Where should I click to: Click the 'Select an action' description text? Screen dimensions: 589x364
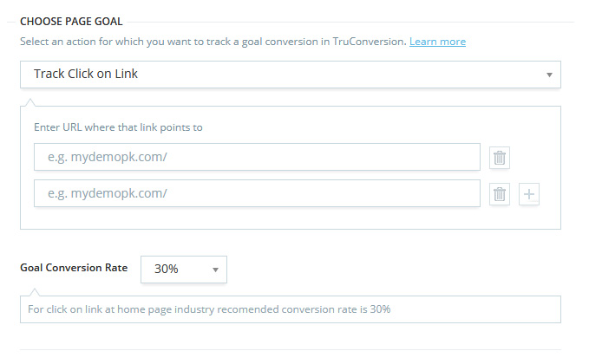[173, 42]
